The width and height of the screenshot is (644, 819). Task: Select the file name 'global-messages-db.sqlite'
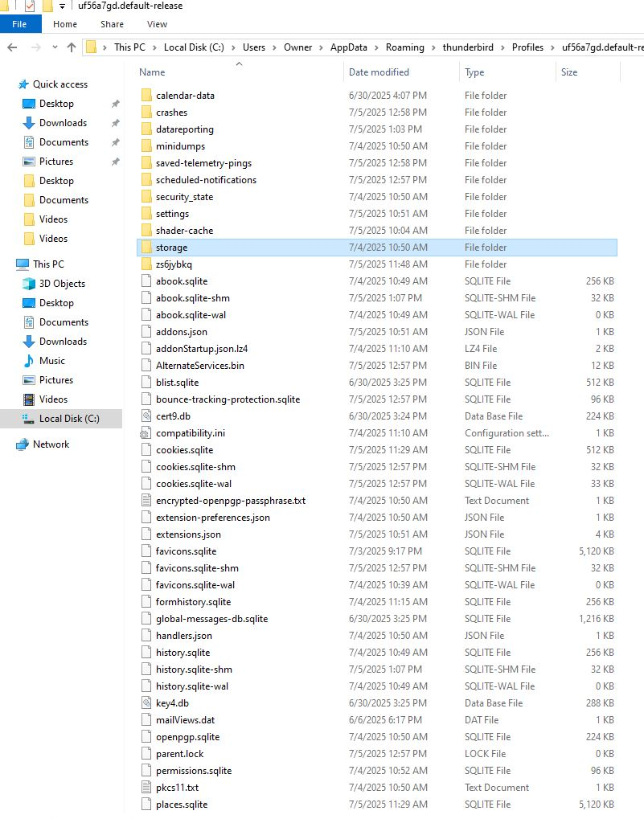211,618
